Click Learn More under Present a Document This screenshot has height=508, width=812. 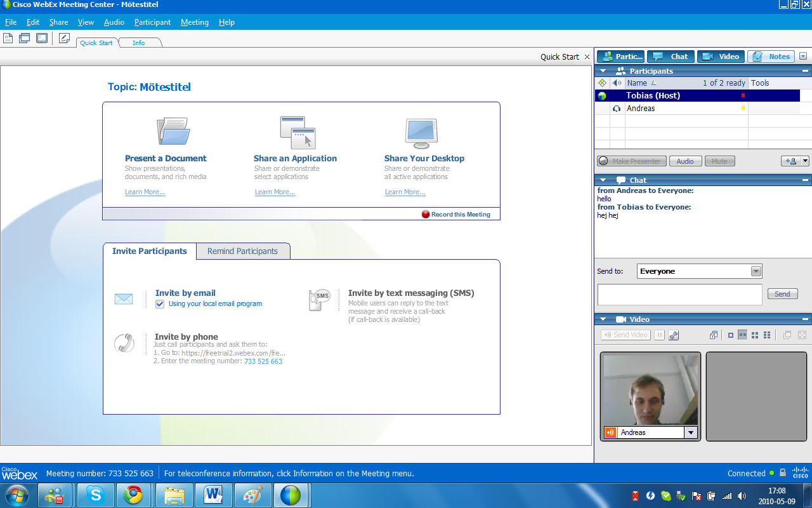click(145, 192)
